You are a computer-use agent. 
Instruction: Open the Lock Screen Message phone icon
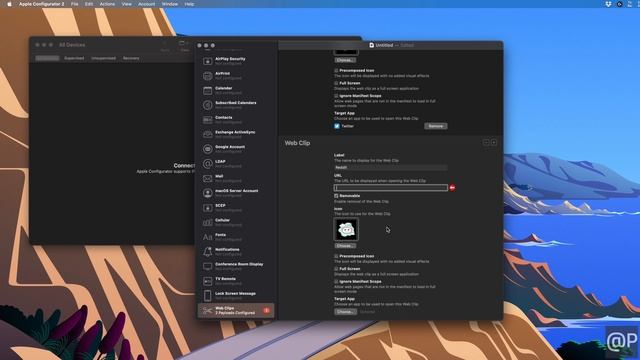207,296
